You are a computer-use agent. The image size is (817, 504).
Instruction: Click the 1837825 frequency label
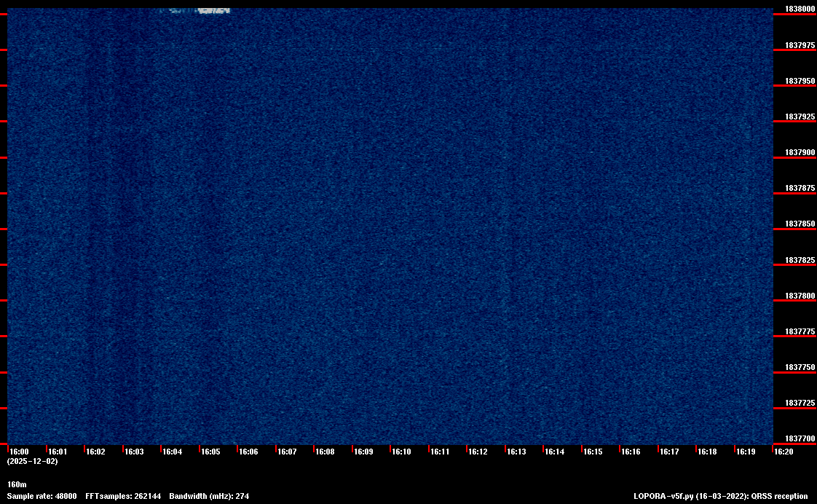coord(800,260)
